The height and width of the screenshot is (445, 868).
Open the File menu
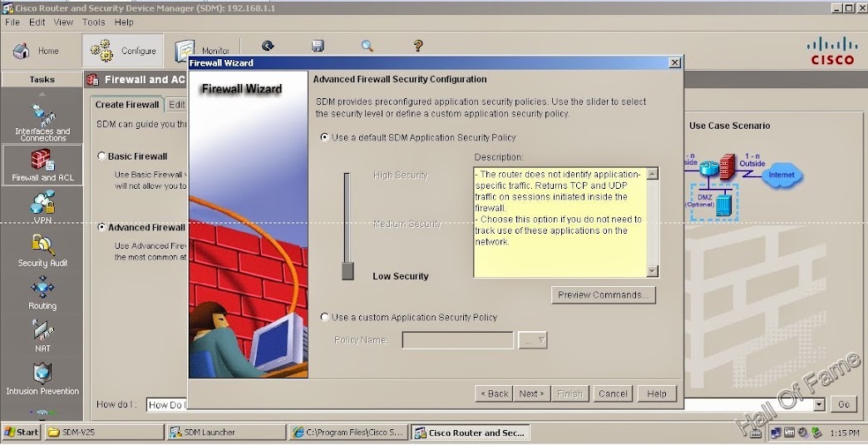(x=12, y=22)
